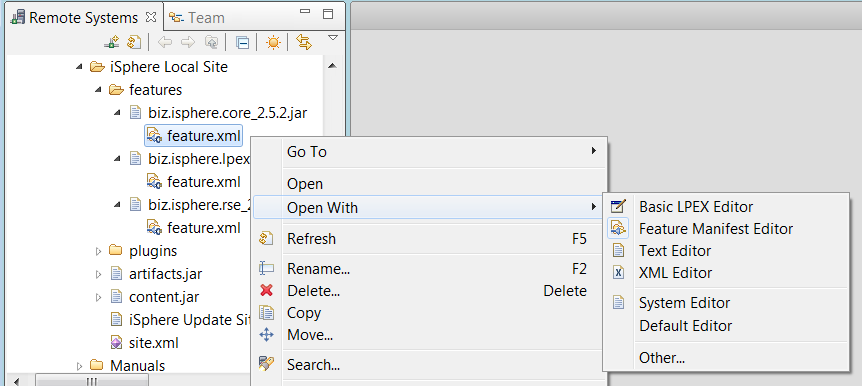
Task: Switch to the Team tab
Action: click(197, 18)
